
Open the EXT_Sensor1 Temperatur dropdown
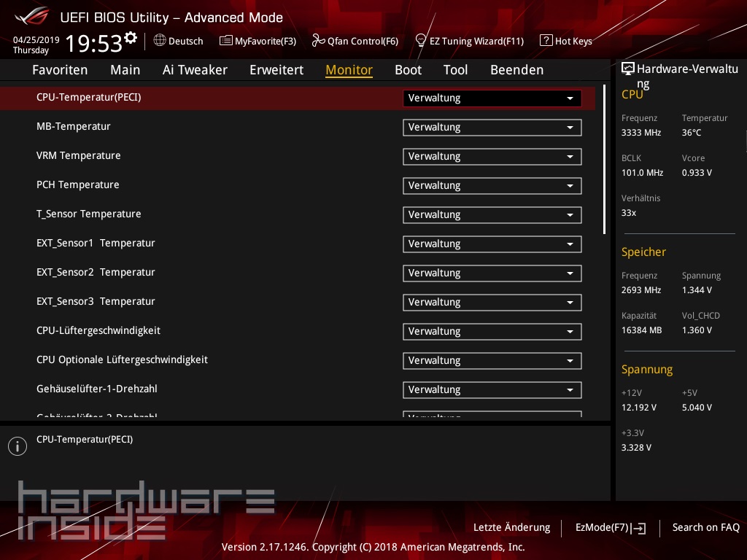[492, 244]
